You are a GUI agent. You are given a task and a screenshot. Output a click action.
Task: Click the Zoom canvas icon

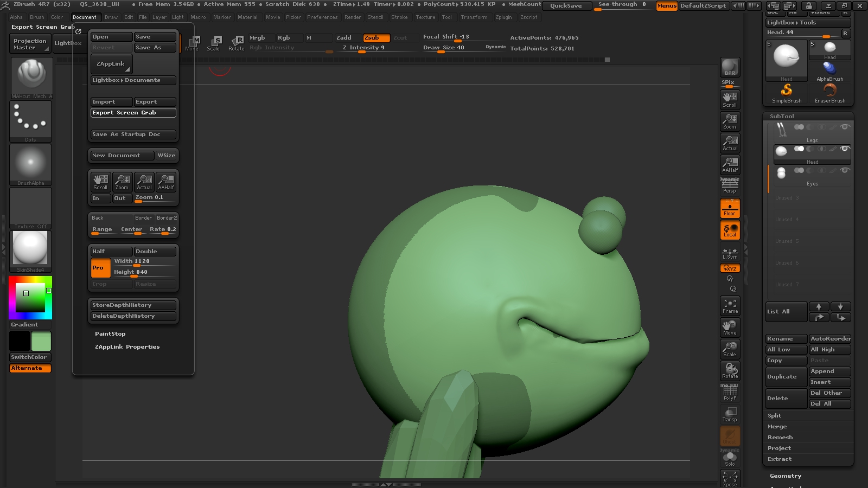click(x=730, y=121)
